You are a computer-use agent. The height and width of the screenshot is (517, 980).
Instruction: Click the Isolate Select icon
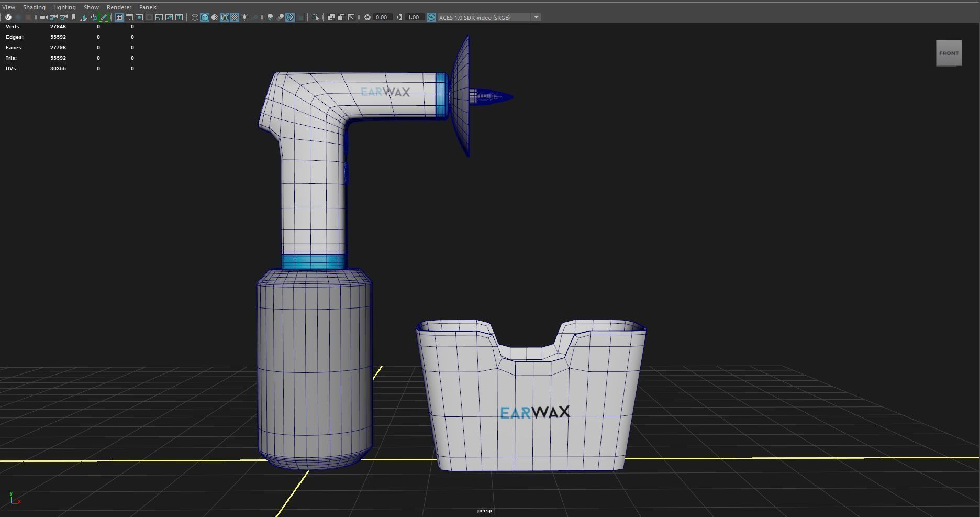[x=316, y=17]
